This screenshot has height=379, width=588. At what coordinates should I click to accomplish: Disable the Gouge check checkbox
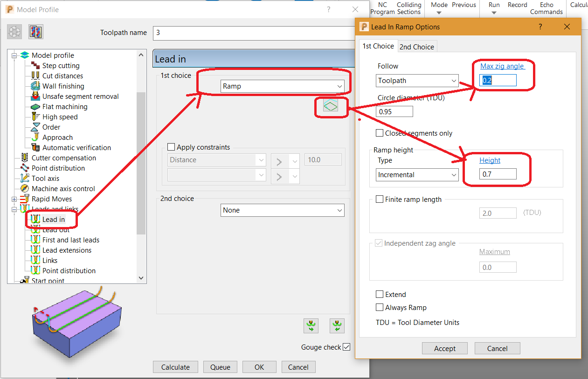(x=347, y=347)
